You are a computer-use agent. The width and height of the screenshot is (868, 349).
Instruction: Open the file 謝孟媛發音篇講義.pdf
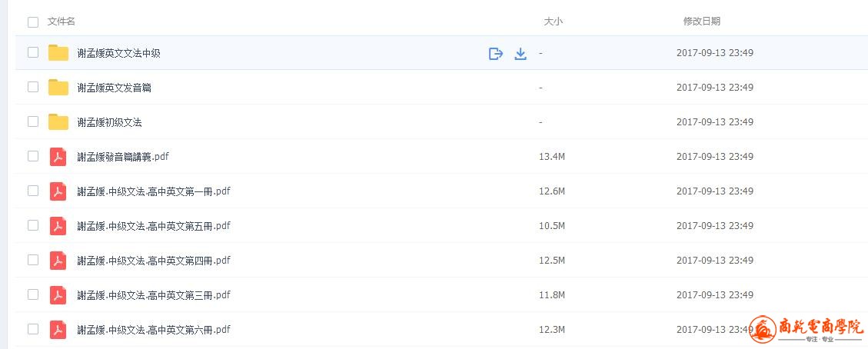tap(123, 157)
